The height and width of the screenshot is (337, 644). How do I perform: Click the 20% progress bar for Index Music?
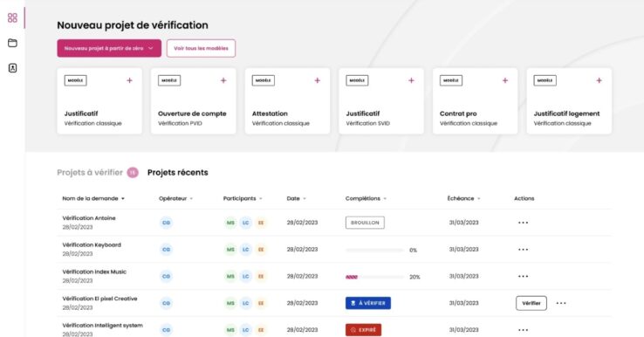click(374, 277)
